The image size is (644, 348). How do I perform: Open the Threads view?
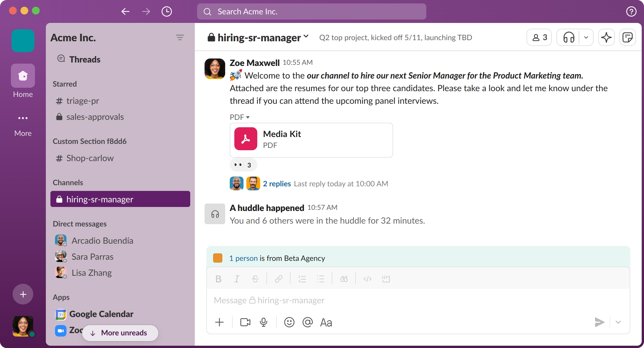[79, 59]
